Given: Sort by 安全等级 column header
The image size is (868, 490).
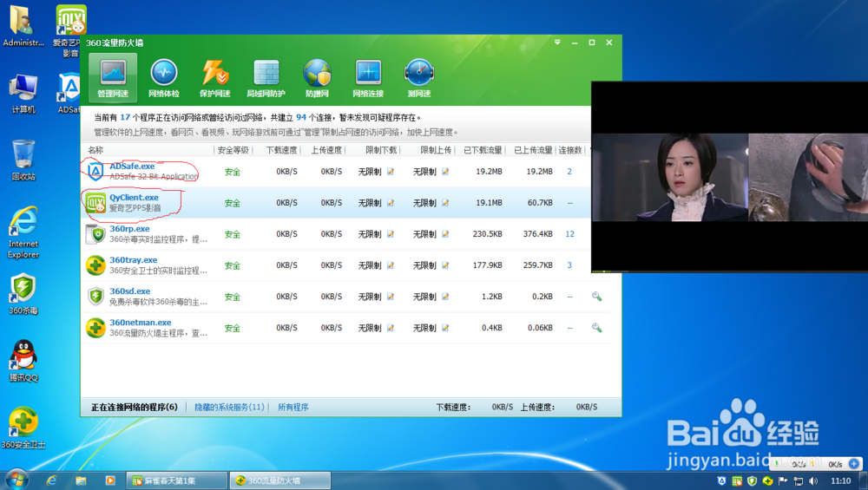Looking at the screenshot, I should click(x=233, y=150).
